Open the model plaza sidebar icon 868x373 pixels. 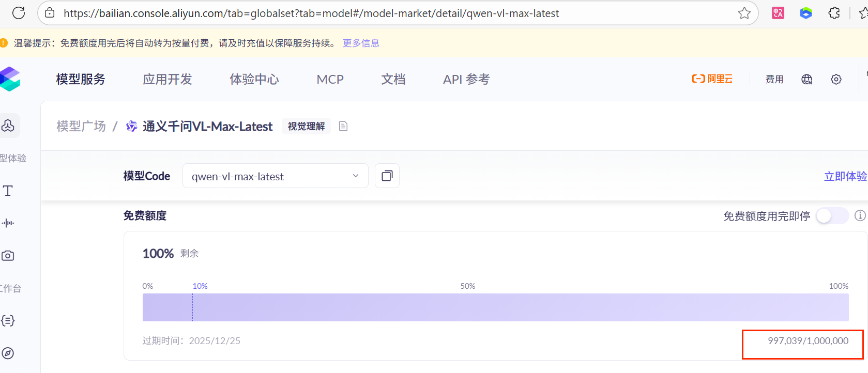point(8,126)
